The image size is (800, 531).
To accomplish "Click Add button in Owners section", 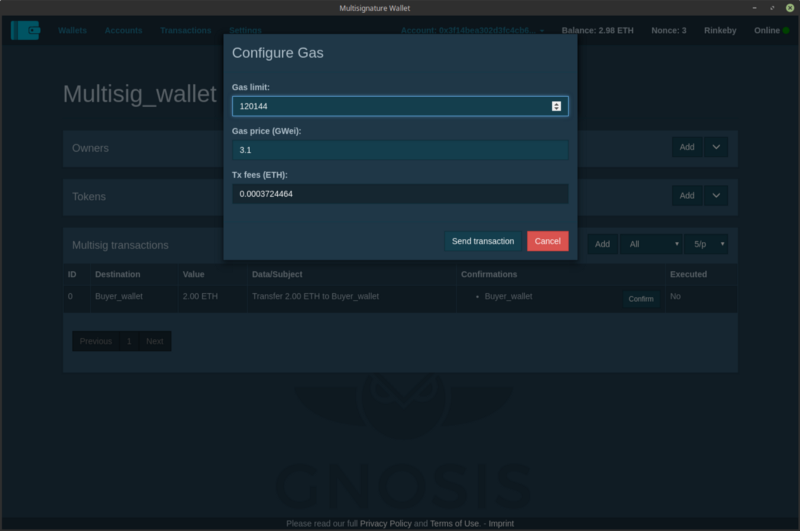I will click(x=687, y=147).
